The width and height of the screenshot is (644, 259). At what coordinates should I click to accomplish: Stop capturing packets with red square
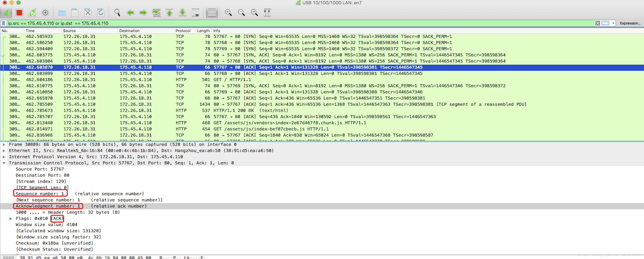pyautogui.click(x=19, y=12)
